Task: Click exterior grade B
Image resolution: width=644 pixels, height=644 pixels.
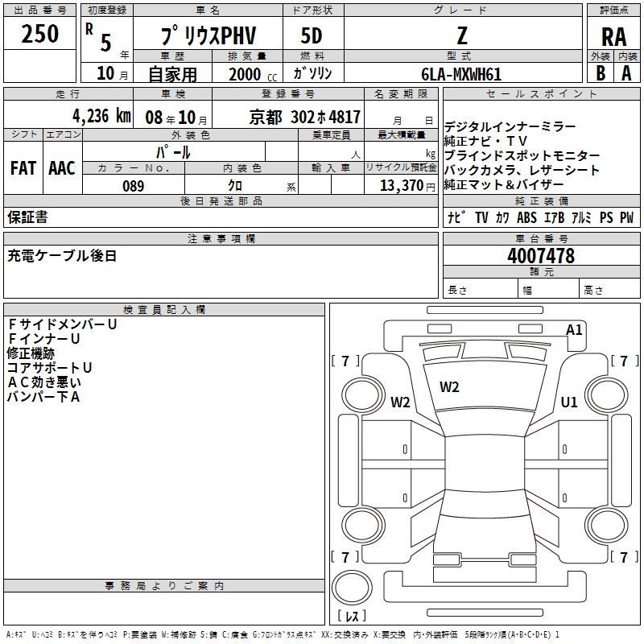Action: click(x=601, y=73)
